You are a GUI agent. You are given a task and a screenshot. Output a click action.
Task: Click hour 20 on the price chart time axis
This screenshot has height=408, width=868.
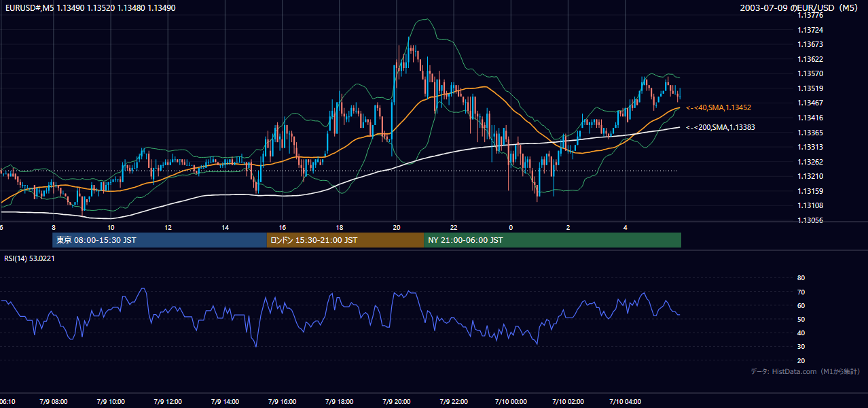click(x=397, y=228)
